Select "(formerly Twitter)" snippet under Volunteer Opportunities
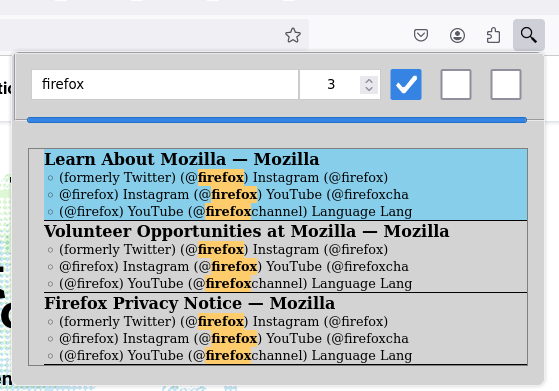The height and width of the screenshot is (391, 559). click(224, 249)
